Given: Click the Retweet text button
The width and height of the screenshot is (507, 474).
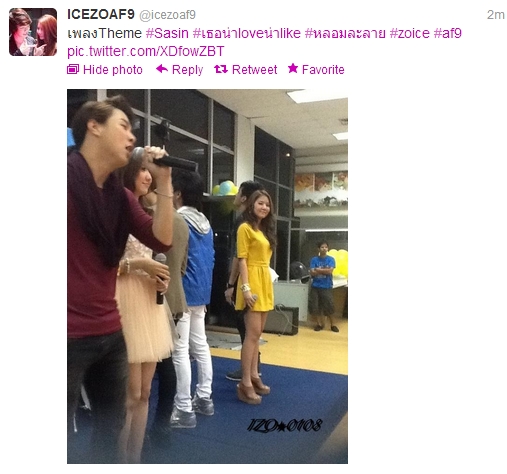Looking at the screenshot, I should (254, 70).
